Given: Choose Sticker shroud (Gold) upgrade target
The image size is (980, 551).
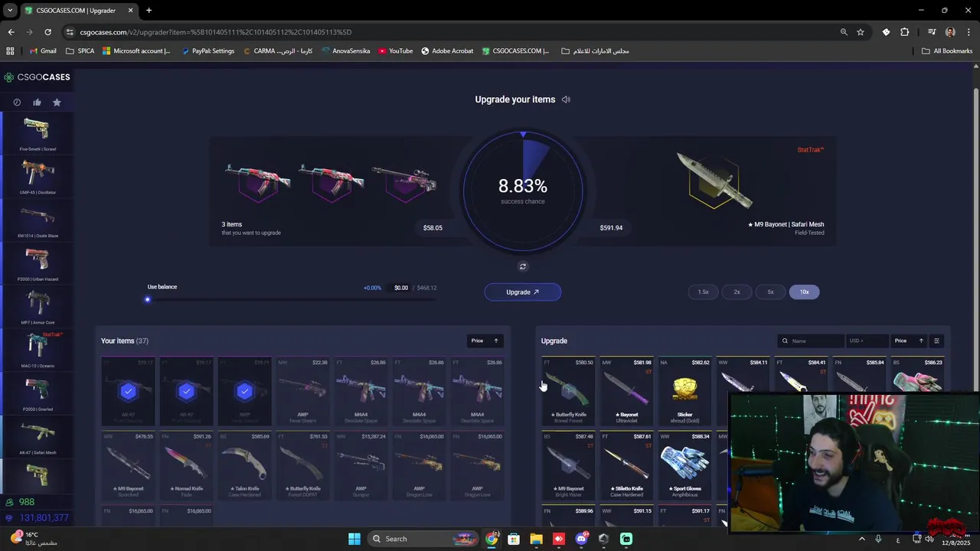Looking at the screenshot, I should [684, 392].
